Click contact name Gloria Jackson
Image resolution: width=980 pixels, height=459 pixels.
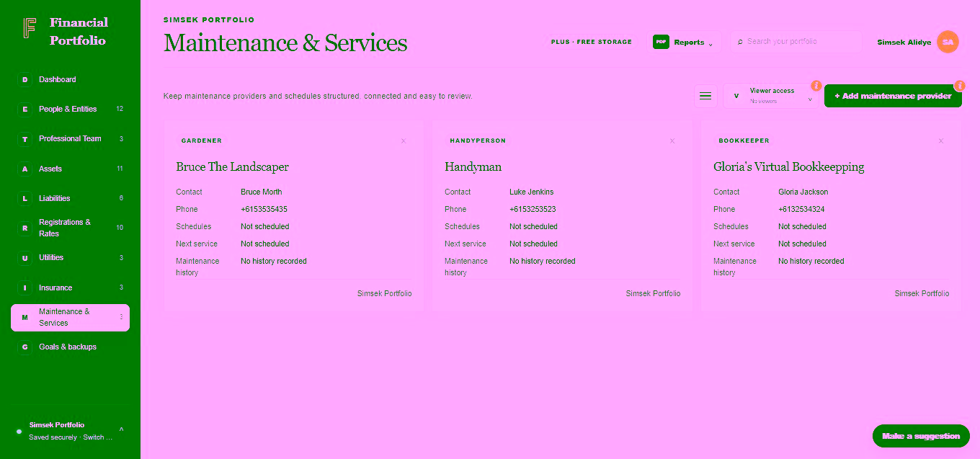(x=803, y=192)
